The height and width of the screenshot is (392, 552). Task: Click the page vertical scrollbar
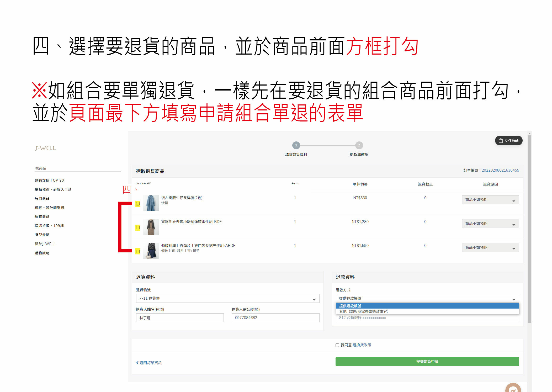[529, 228]
